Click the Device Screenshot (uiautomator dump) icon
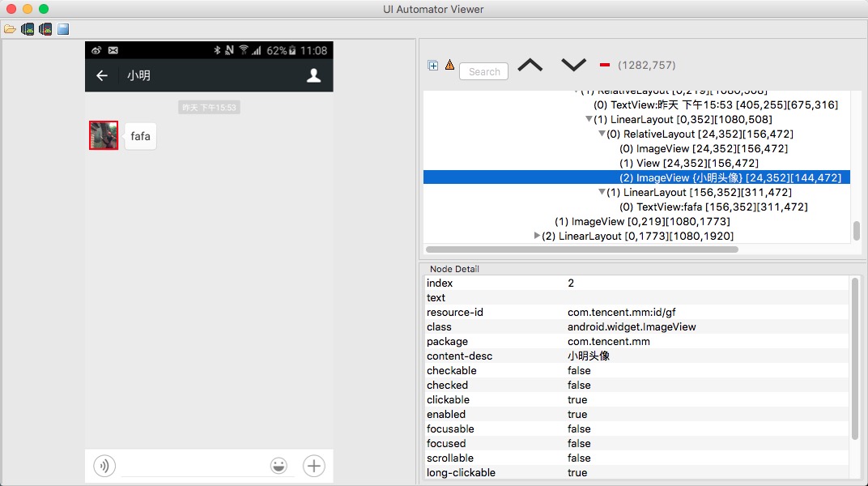The image size is (868, 486). (28, 29)
